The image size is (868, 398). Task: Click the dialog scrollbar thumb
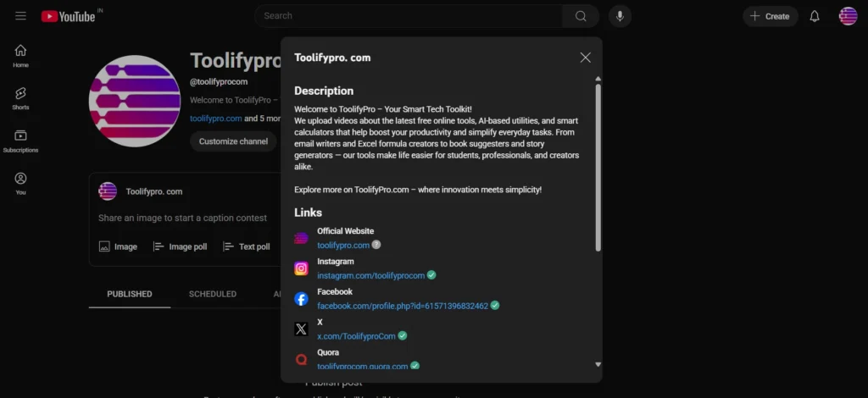click(x=598, y=168)
